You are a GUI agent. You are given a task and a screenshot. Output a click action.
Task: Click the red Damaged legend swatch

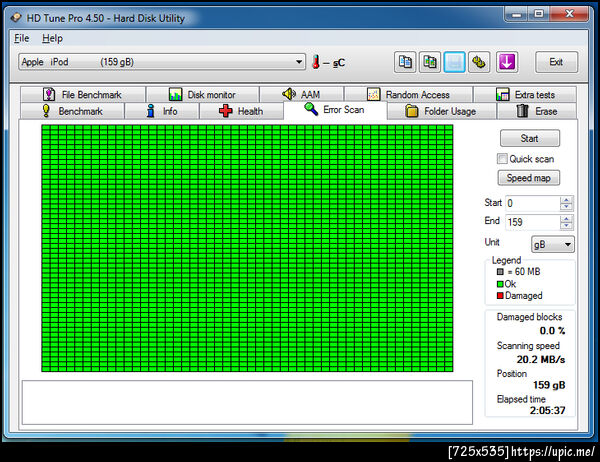tap(500, 295)
